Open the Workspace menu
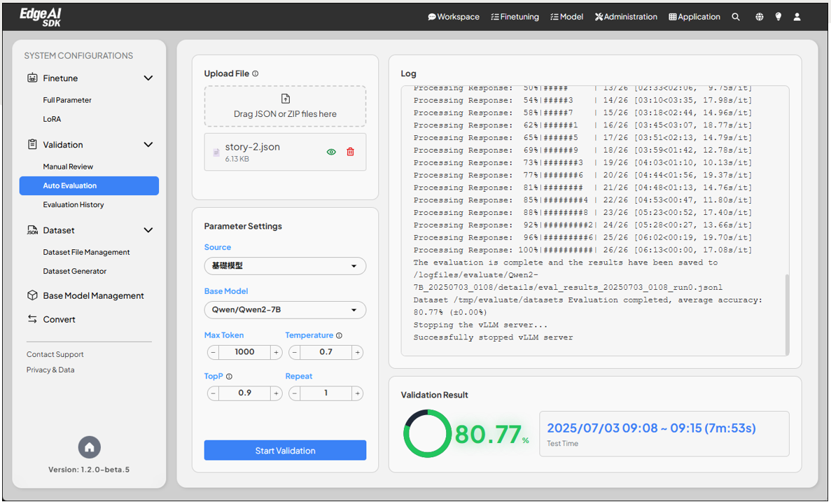 pos(454,17)
